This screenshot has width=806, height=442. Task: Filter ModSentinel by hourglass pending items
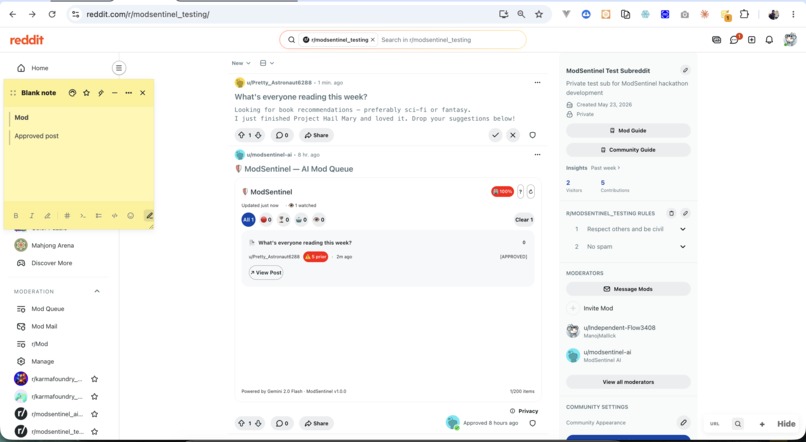[x=284, y=219]
